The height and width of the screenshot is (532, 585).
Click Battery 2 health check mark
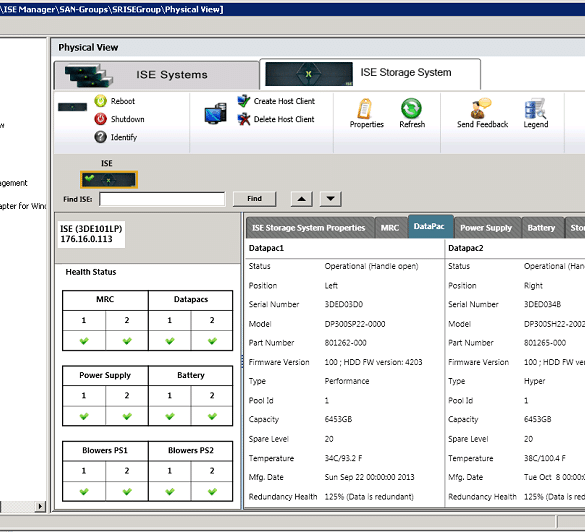pos(212,416)
